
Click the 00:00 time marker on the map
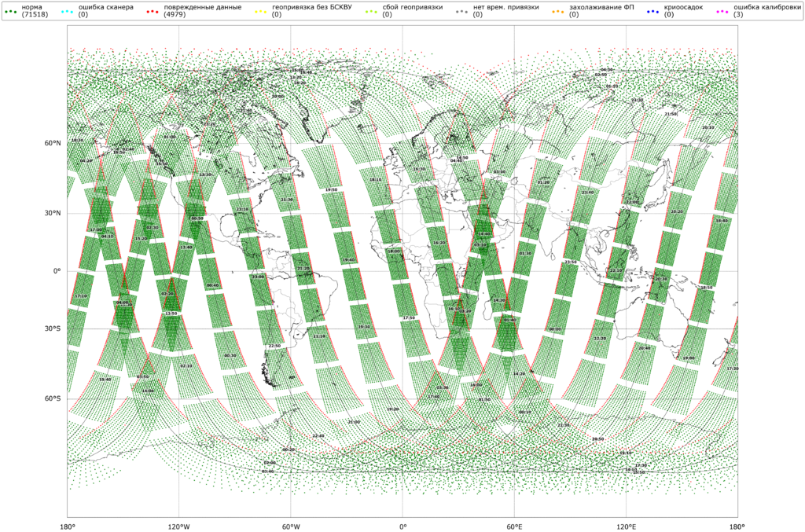555,329
